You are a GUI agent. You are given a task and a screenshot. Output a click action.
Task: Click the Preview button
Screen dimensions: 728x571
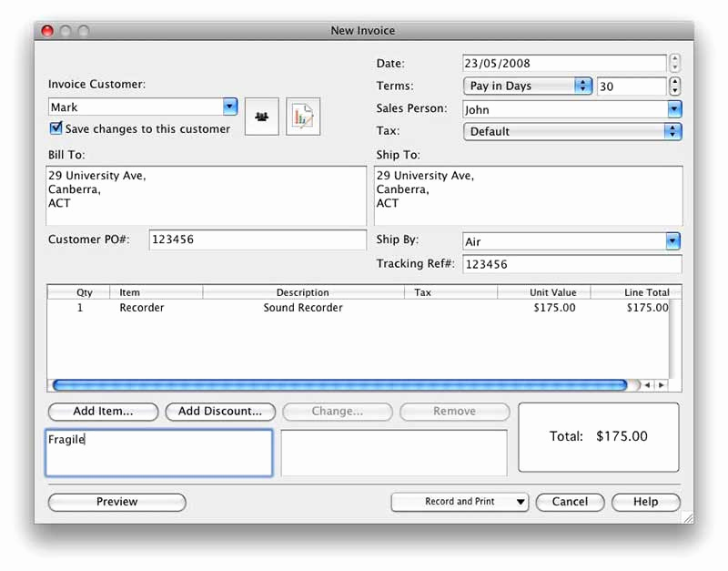point(117,502)
